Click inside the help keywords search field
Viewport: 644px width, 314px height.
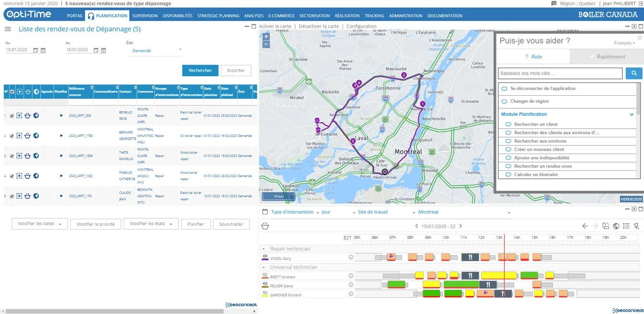[x=560, y=73]
